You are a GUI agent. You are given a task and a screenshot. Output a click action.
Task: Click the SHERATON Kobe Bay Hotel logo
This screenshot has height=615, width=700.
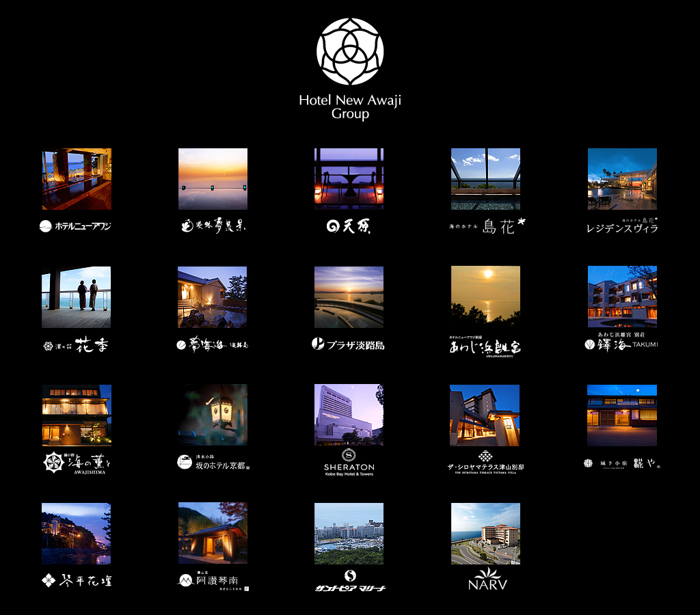(x=349, y=463)
